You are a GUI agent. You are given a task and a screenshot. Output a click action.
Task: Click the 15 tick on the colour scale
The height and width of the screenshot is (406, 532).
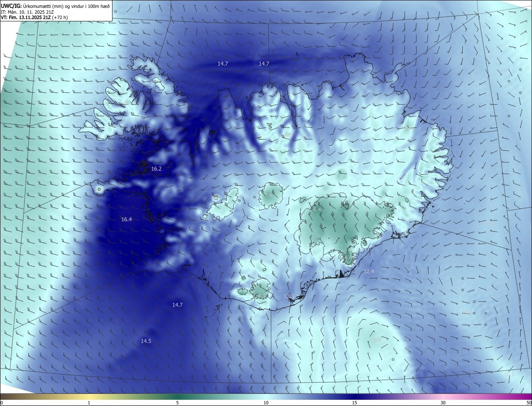[355, 403]
